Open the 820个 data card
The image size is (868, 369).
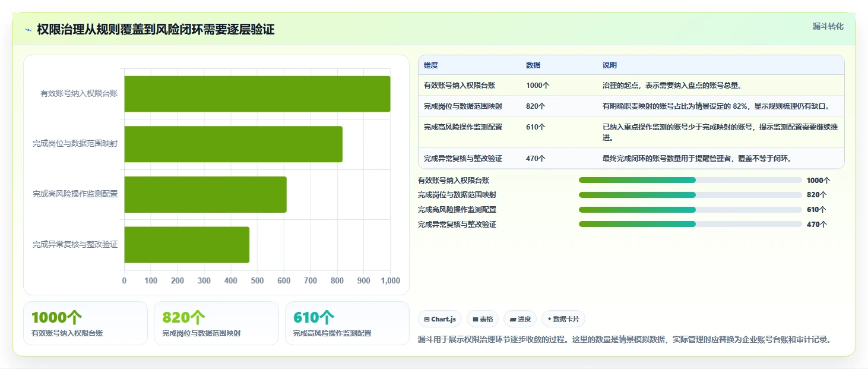pyautogui.click(x=216, y=323)
